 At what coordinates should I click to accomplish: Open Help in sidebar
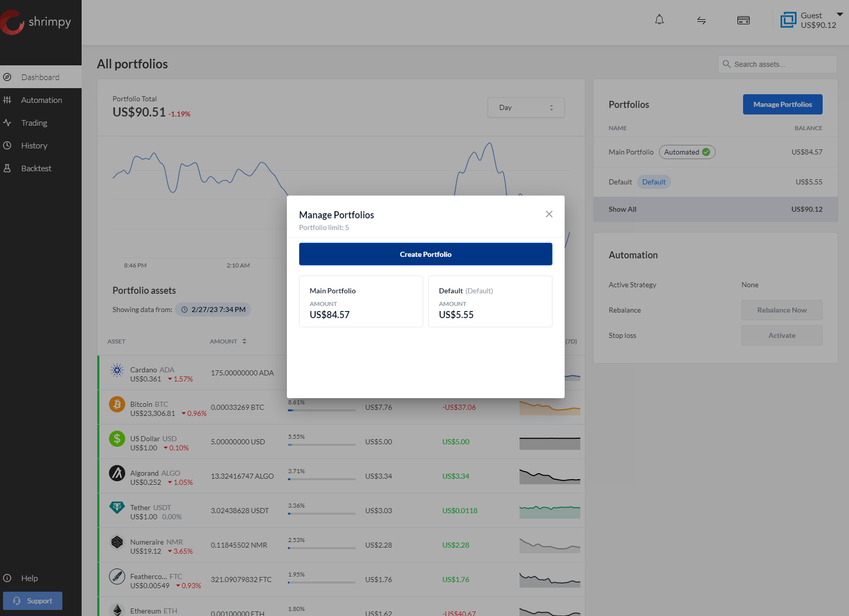pos(41,578)
